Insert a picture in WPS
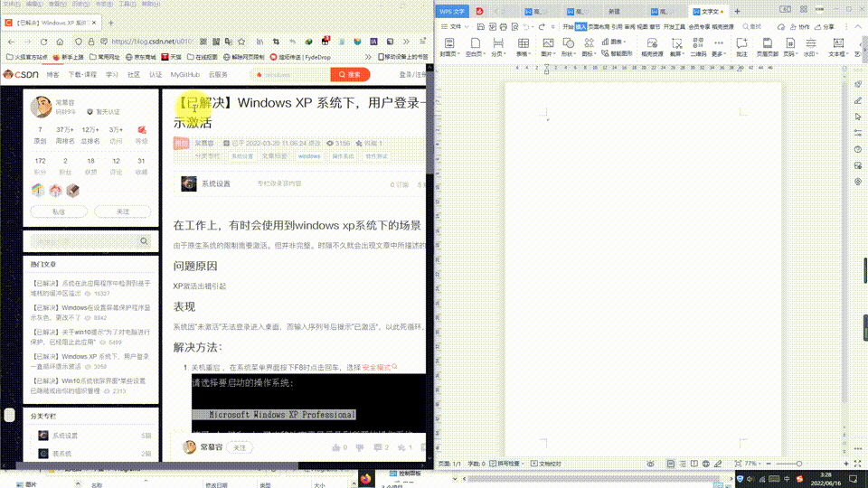Image resolution: width=868 pixels, height=488 pixels. tap(548, 47)
